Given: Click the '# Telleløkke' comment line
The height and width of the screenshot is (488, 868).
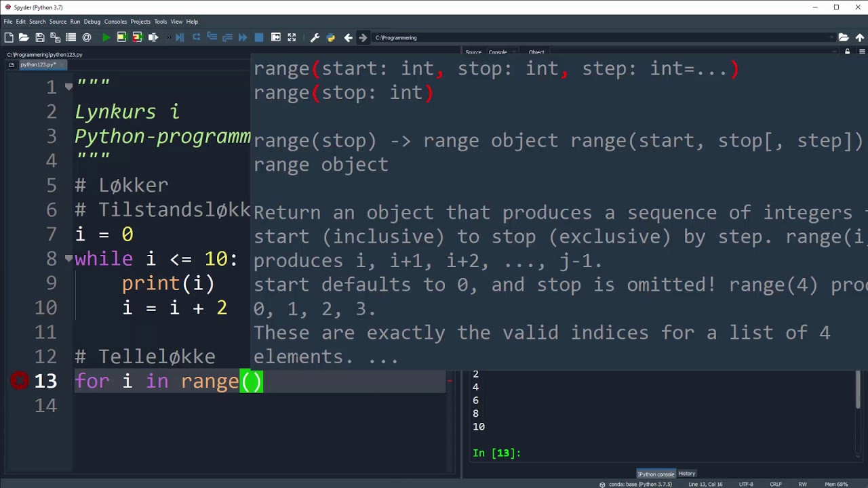Looking at the screenshot, I should (145, 357).
